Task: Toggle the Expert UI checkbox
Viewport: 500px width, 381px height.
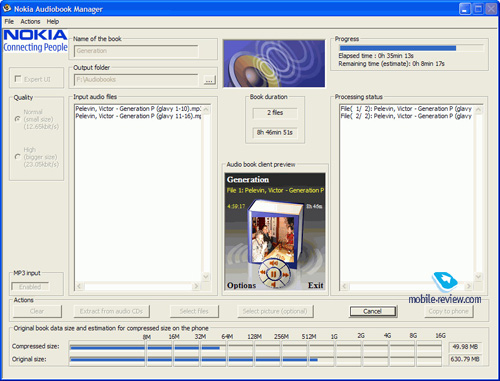Action: [x=18, y=79]
